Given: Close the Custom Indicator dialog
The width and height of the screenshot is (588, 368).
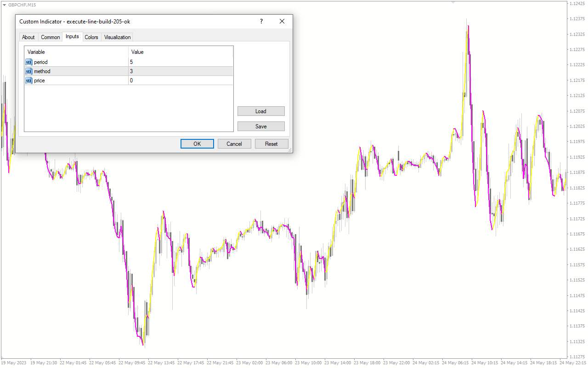Looking at the screenshot, I should (x=282, y=21).
